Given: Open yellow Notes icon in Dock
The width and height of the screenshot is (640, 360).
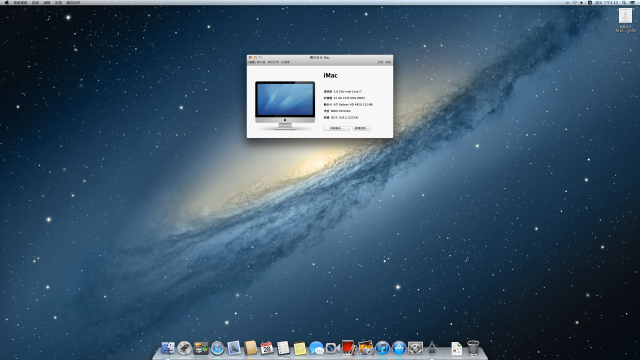Looking at the screenshot, I should (300, 348).
